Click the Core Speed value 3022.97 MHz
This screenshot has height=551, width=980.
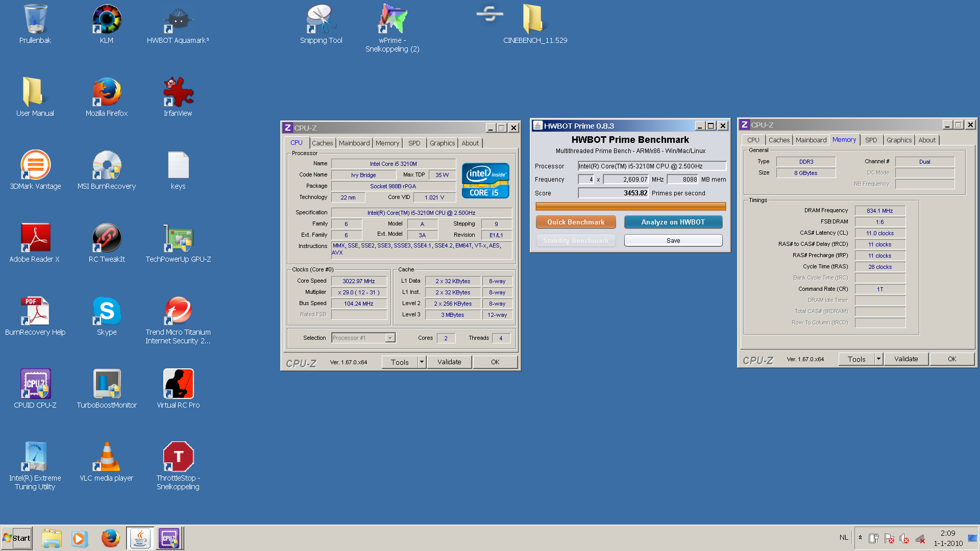(x=359, y=282)
